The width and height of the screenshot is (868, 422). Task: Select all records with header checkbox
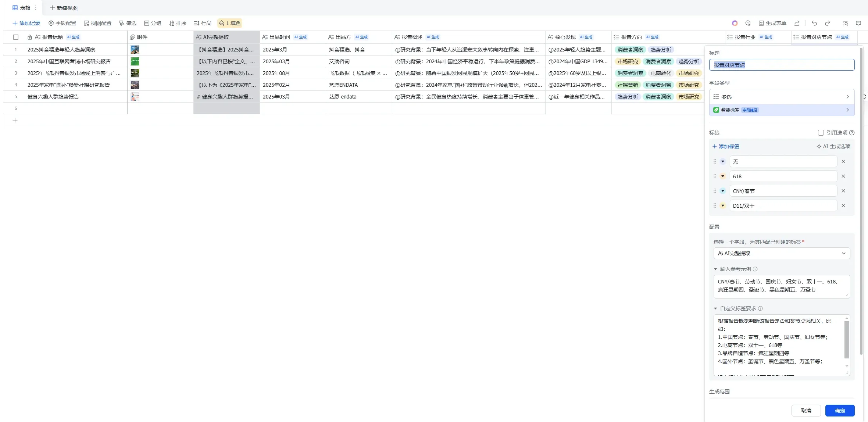16,37
